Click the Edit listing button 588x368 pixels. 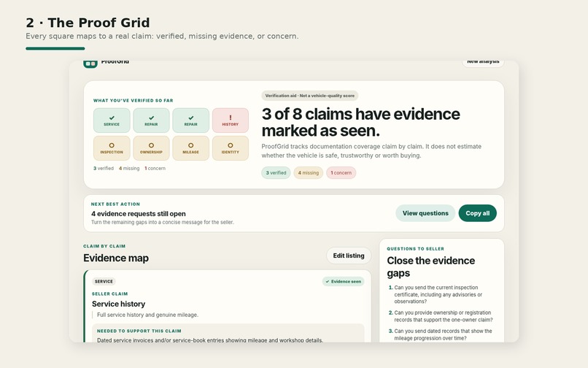click(x=349, y=256)
